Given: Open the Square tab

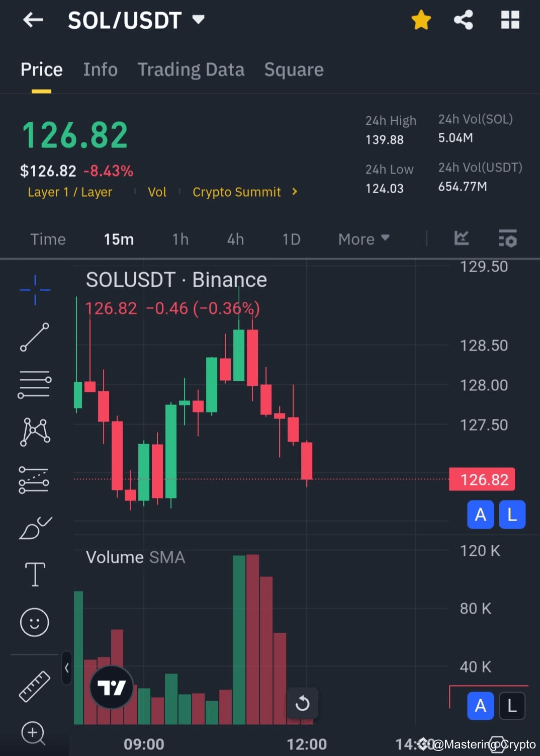Looking at the screenshot, I should [294, 70].
